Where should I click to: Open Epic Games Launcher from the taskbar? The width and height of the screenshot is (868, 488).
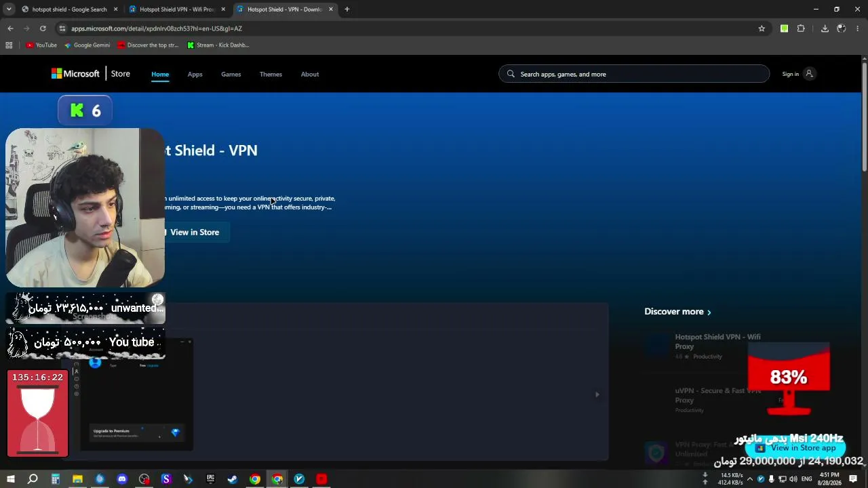pos(210,479)
